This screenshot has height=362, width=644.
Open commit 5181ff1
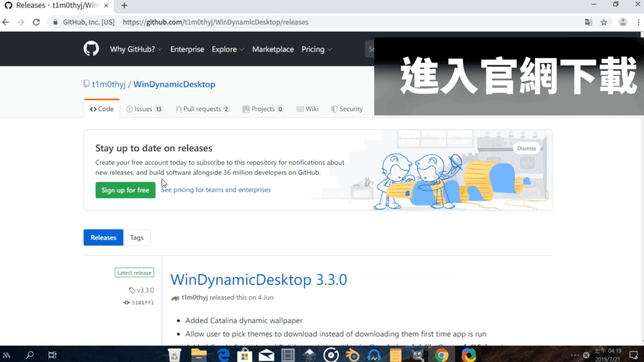pyautogui.click(x=139, y=303)
